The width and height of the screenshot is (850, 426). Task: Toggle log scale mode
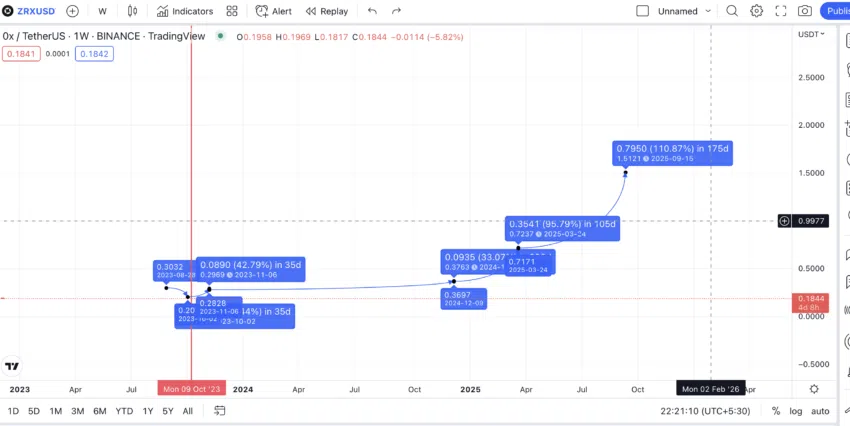coord(795,411)
